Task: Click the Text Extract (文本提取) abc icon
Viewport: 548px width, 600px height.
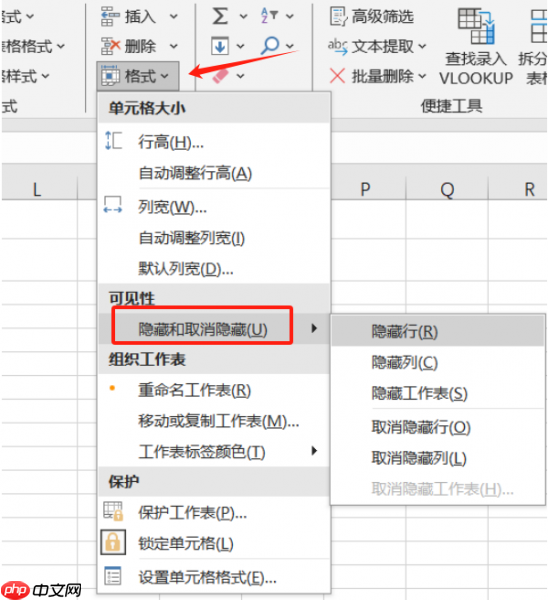Action: point(338,47)
